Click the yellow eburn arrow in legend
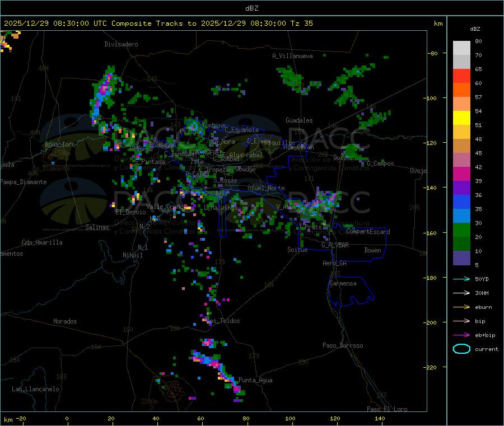The image size is (504, 426). point(461,307)
